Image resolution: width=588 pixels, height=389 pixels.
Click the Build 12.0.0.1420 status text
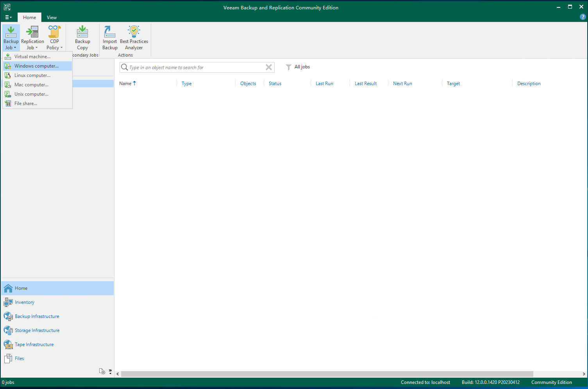[491, 382]
